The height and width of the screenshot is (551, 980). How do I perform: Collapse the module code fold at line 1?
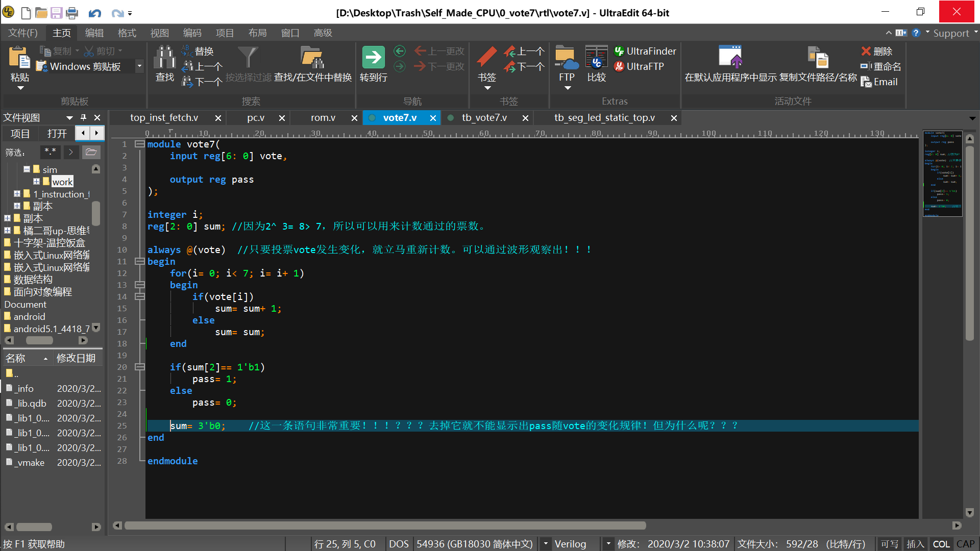[139, 144]
